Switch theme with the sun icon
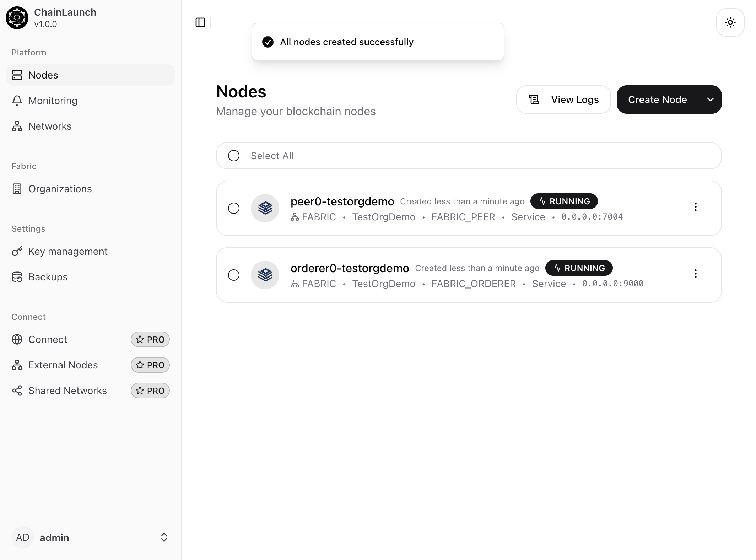This screenshot has height=560, width=756. (x=730, y=22)
